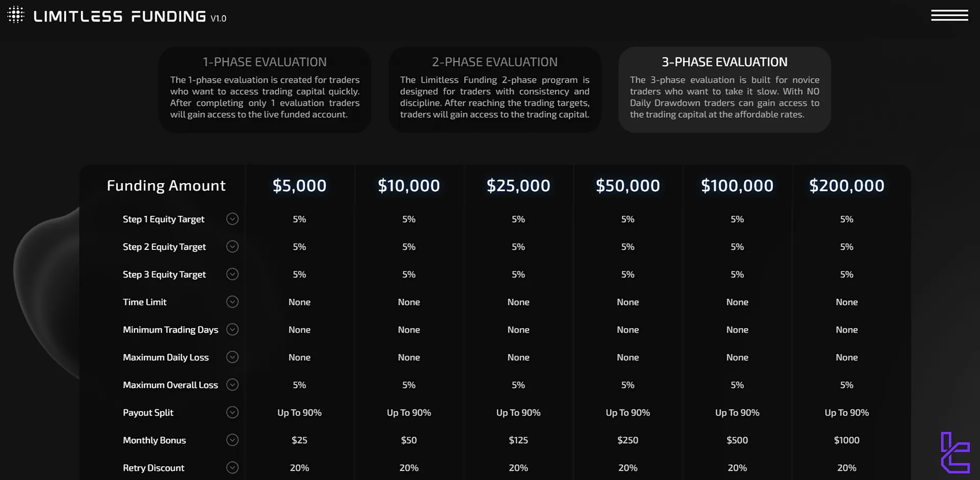
Task: Click the Maximum Daily Loss chevron icon
Action: [232, 357]
